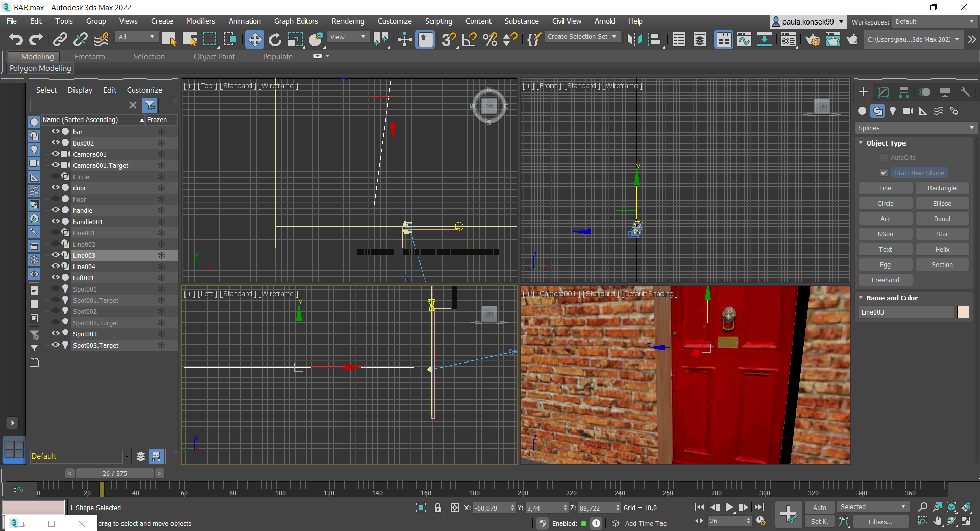Open Key Filters icon by Set K.

click(x=844, y=522)
